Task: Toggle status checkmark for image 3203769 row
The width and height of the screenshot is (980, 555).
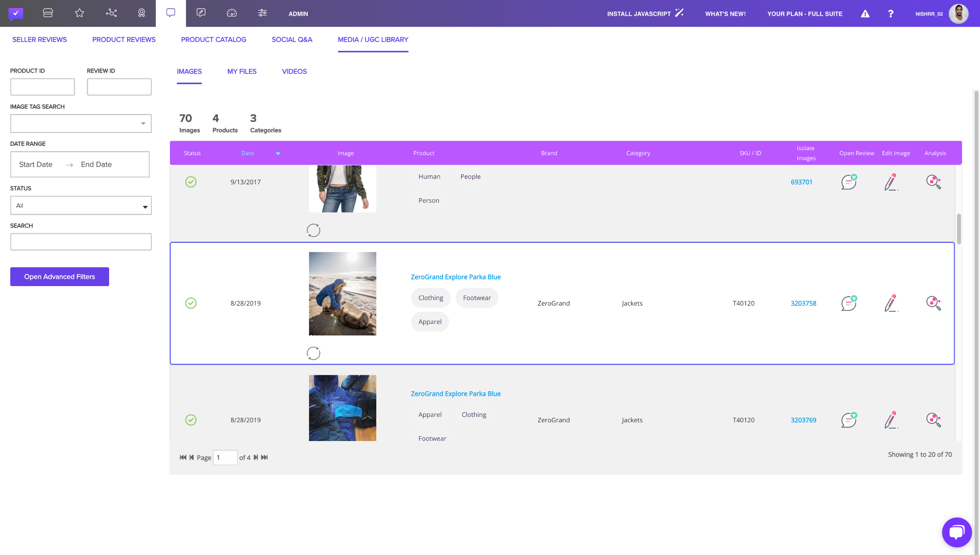Action: 191,420
